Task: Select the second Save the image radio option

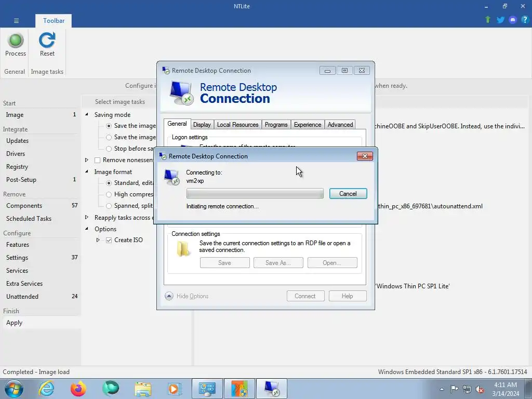Action: coord(109,137)
